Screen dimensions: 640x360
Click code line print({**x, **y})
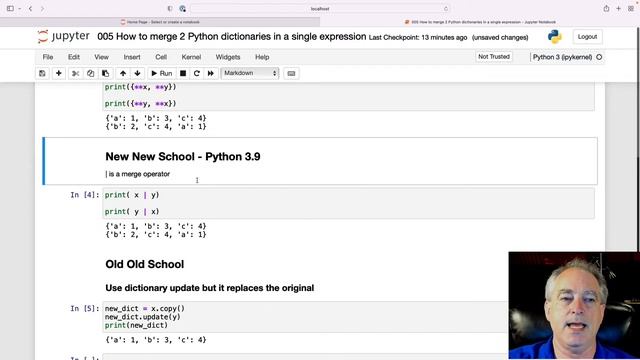tap(140, 87)
